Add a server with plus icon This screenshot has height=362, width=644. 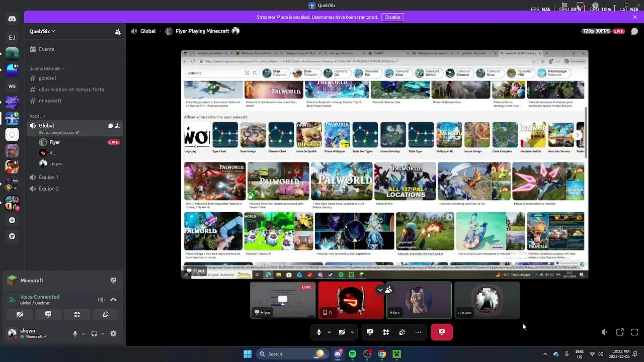[x=12, y=220]
